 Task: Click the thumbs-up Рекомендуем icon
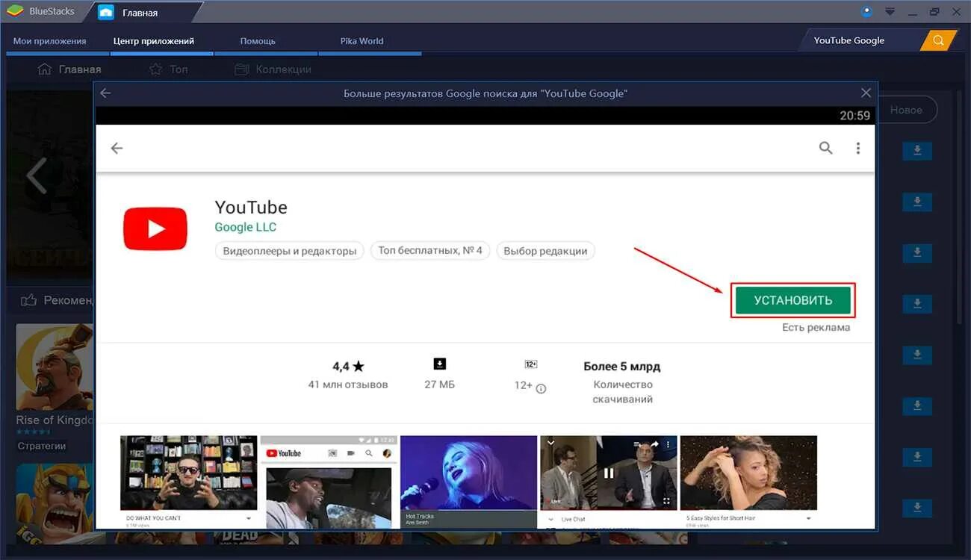[x=29, y=300]
